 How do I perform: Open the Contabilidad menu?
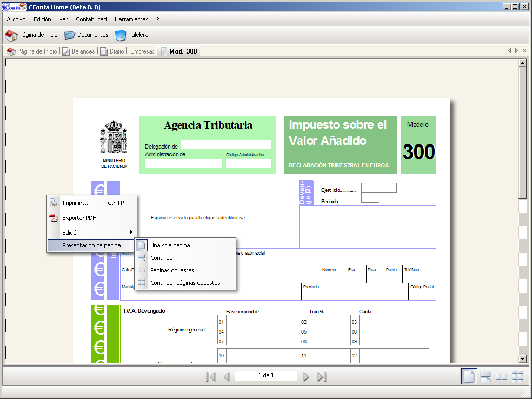pyautogui.click(x=91, y=19)
